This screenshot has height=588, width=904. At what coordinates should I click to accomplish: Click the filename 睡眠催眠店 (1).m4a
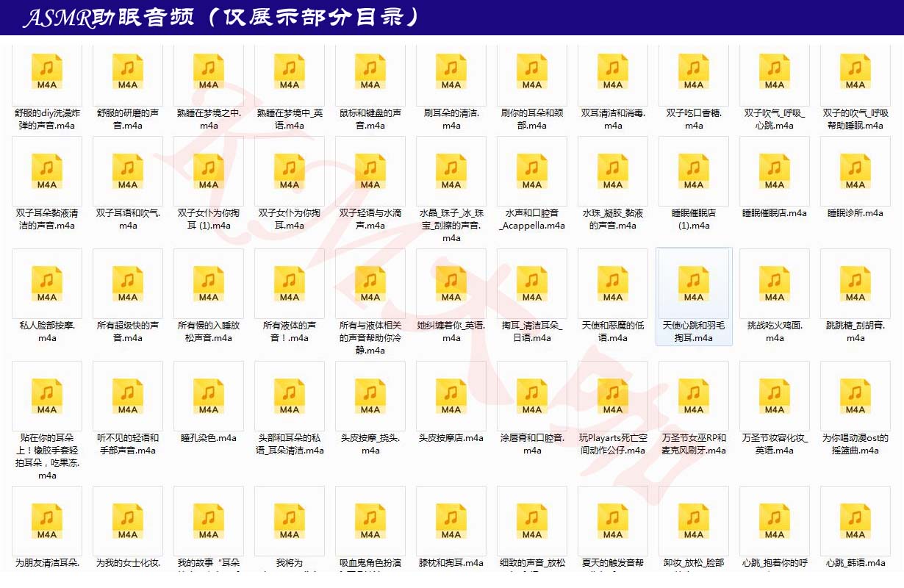click(x=694, y=219)
